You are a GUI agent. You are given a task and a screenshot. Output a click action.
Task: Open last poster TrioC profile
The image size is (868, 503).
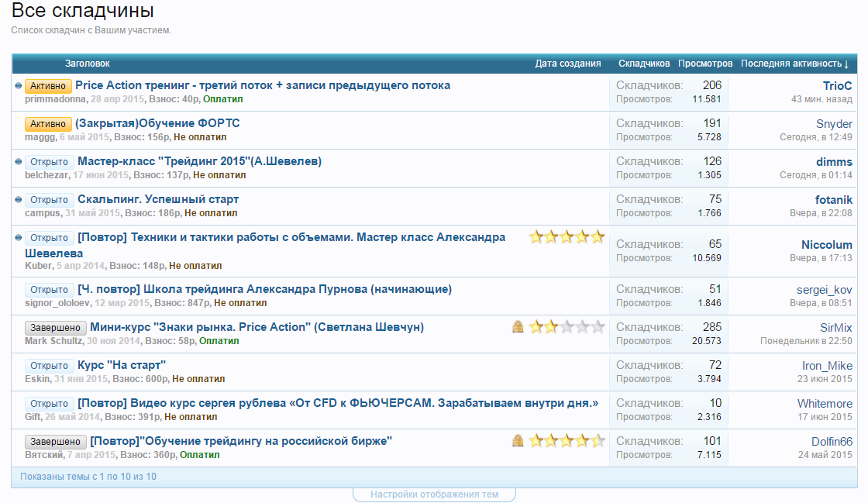[837, 86]
